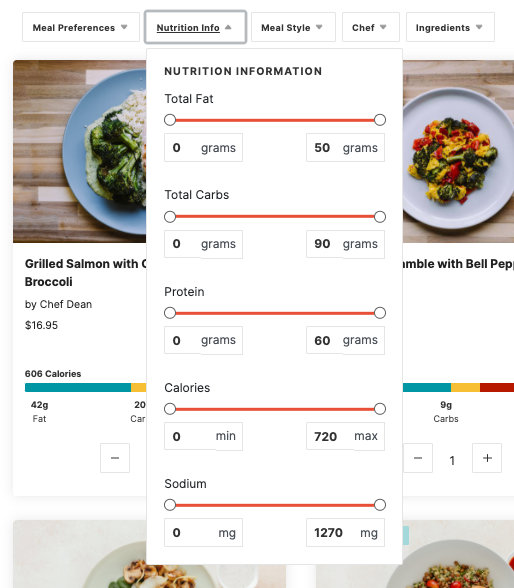The height and width of the screenshot is (588, 514).
Task: Select the Protein 60 grams field
Action: [x=345, y=340]
